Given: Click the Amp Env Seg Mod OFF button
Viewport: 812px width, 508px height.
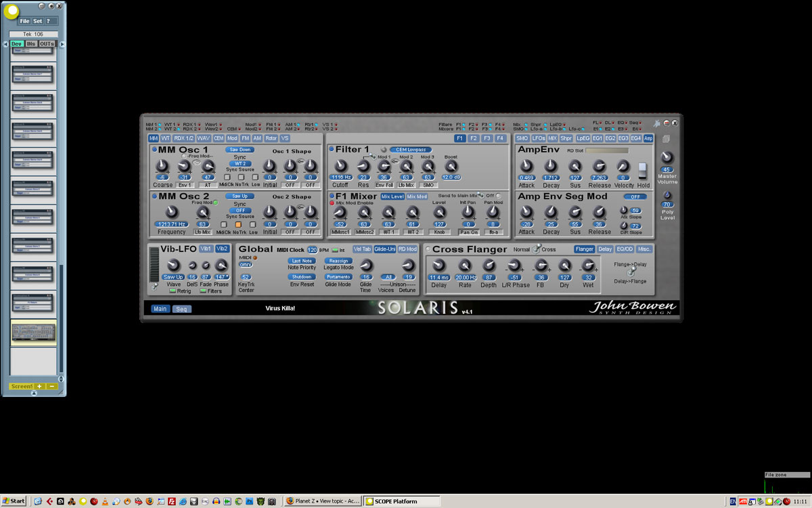Looking at the screenshot, I should coord(635,196).
